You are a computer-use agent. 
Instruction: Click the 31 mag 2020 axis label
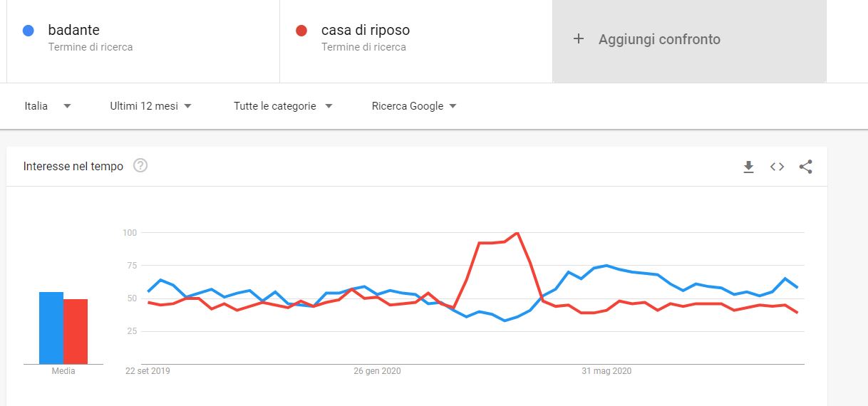tap(606, 371)
